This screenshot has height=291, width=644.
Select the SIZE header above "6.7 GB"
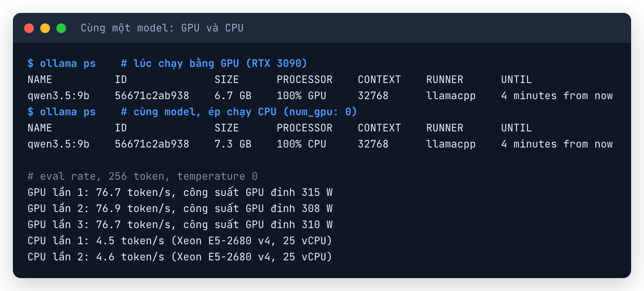coord(227,79)
